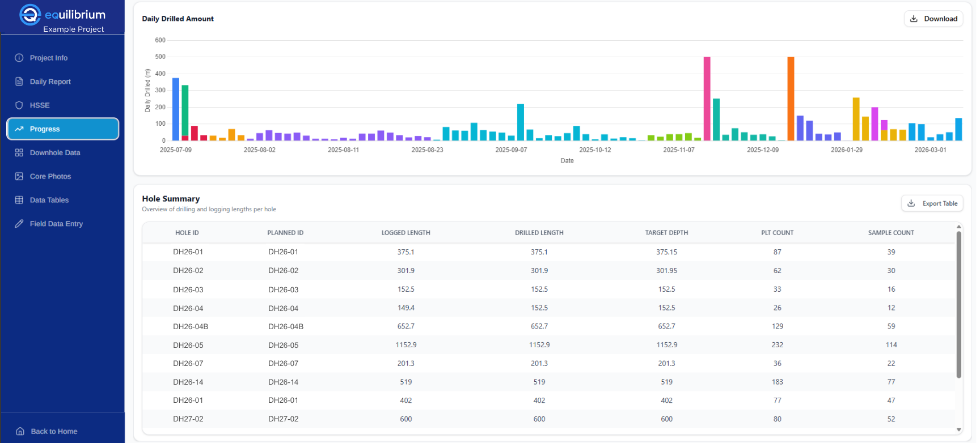Click the PLT count value 183
The height and width of the screenshot is (443, 980).
[778, 382]
